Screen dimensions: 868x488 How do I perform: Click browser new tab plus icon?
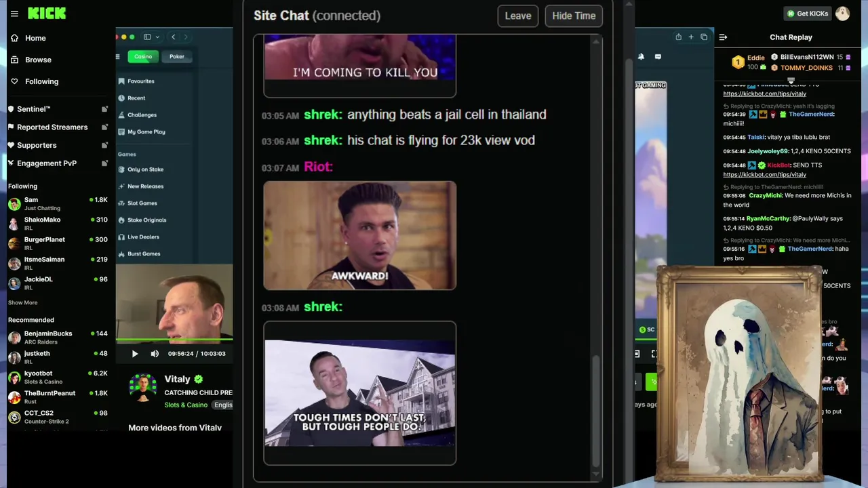691,37
